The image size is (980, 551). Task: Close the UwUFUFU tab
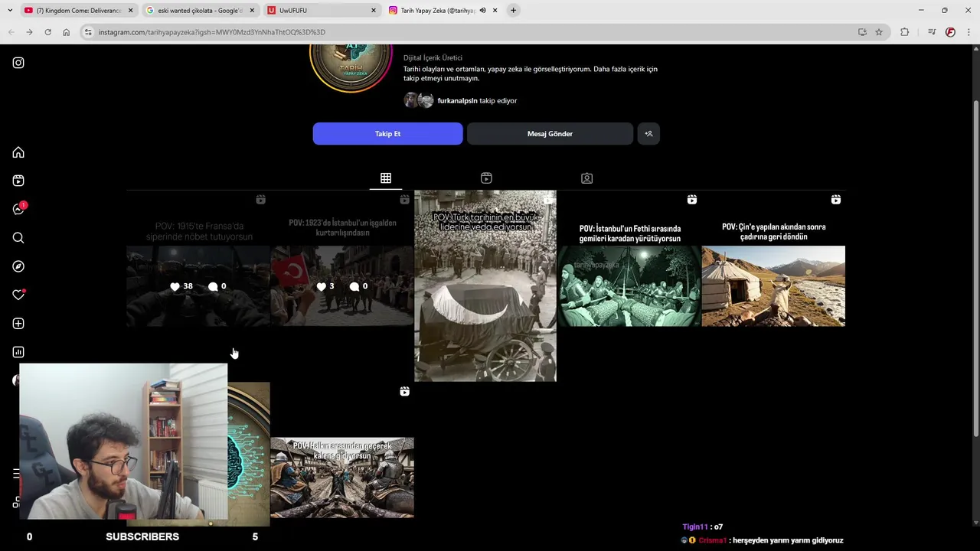pos(374,10)
